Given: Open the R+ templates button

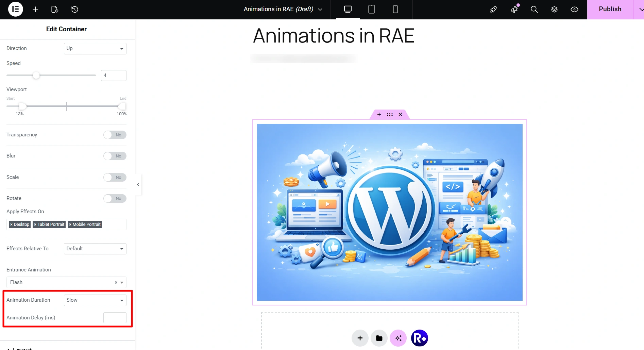Looking at the screenshot, I should 420,338.
